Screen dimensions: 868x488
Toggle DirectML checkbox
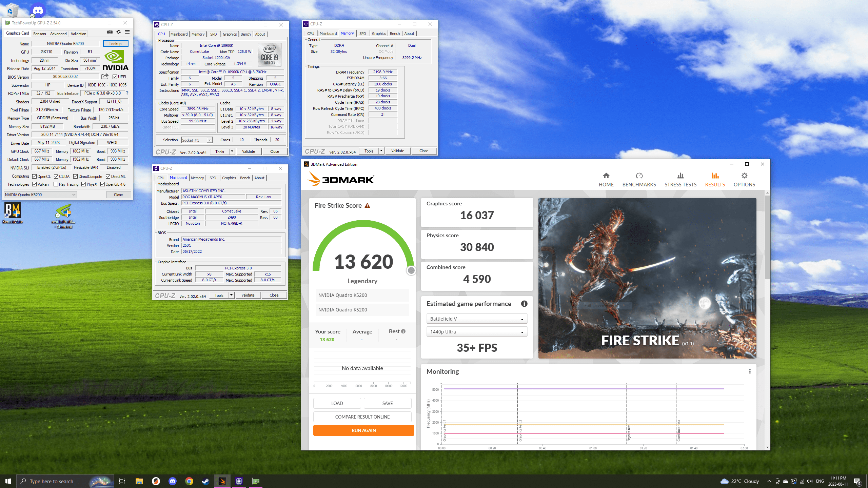108,176
